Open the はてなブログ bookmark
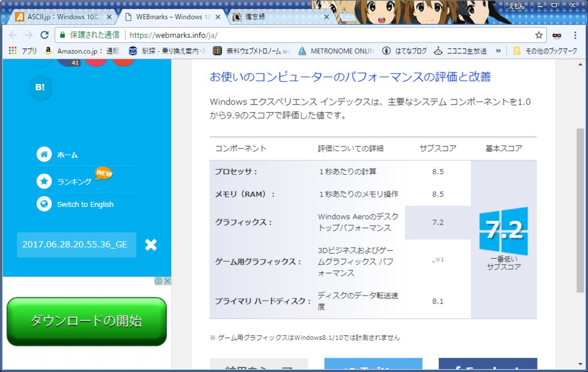 tap(405, 51)
